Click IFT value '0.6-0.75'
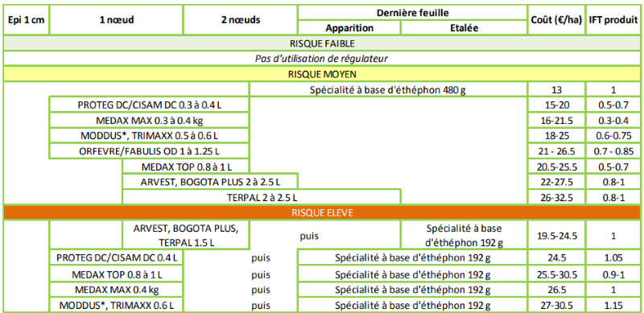Screen dimensions: 644x313 (x=613, y=135)
